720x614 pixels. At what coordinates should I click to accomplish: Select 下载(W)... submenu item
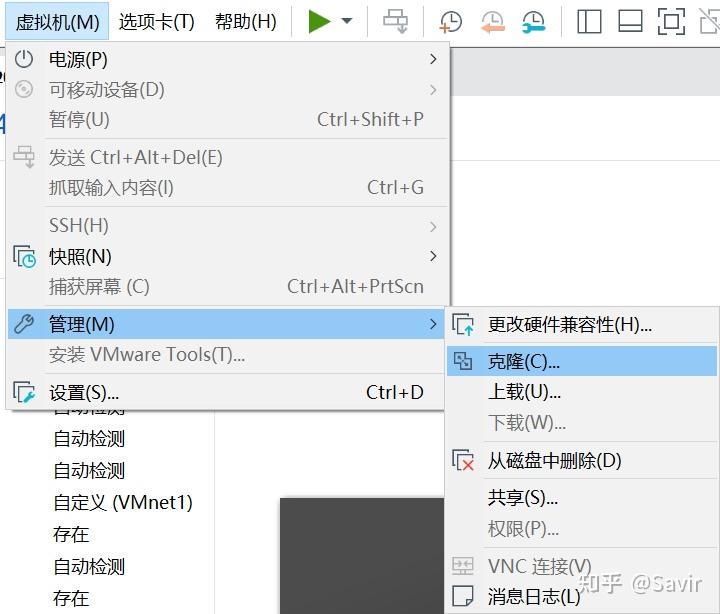582,422
